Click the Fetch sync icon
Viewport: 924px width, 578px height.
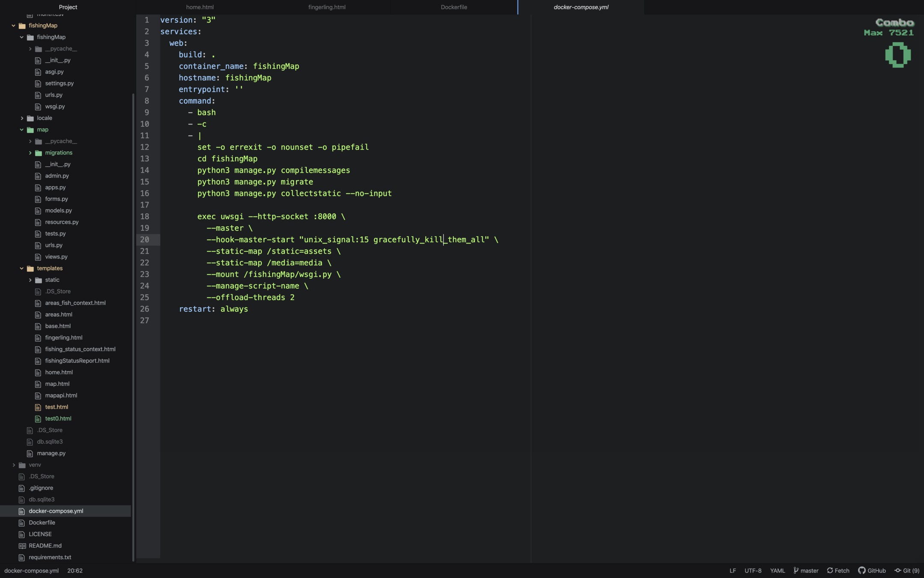tap(830, 570)
